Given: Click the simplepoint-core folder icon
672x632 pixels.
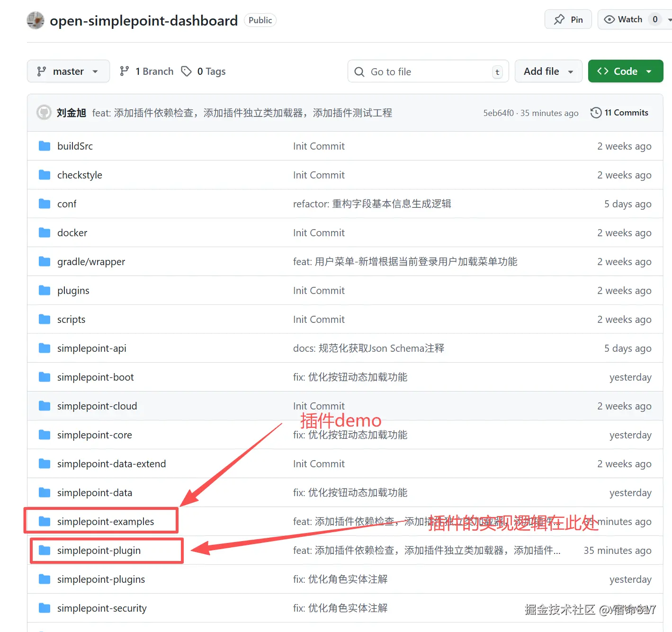Looking at the screenshot, I should tap(45, 435).
